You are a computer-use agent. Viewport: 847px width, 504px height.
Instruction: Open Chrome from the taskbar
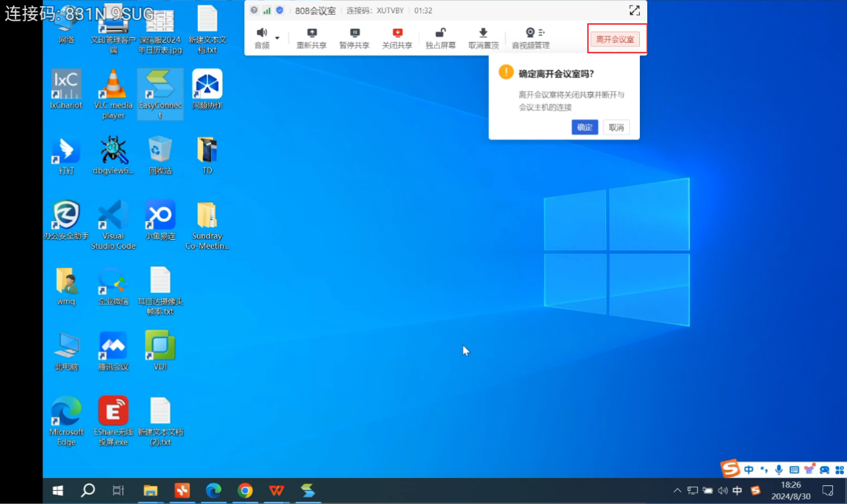coord(245,491)
